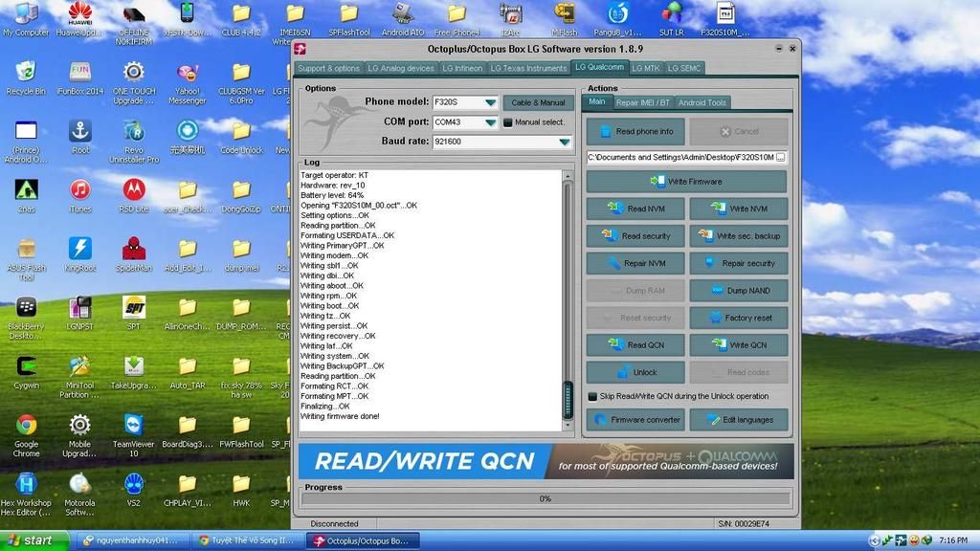Click the Unlock button
This screenshot has width=980, height=551.
click(x=635, y=372)
